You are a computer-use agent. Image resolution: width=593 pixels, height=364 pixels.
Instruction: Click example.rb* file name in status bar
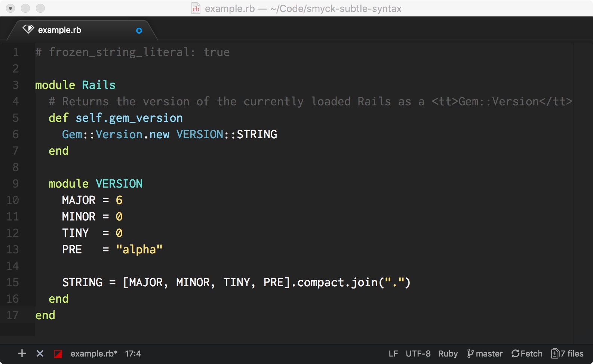coord(94,354)
